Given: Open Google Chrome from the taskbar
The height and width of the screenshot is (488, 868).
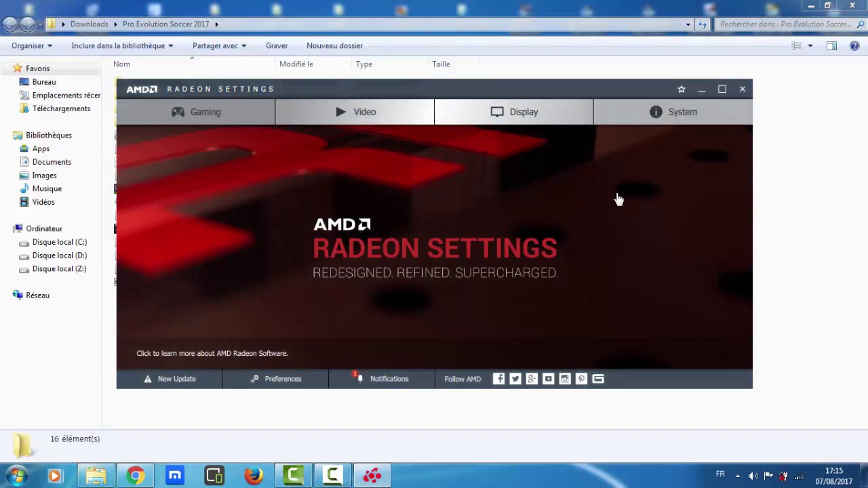Looking at the screenshot, I should tap(136, 476).
